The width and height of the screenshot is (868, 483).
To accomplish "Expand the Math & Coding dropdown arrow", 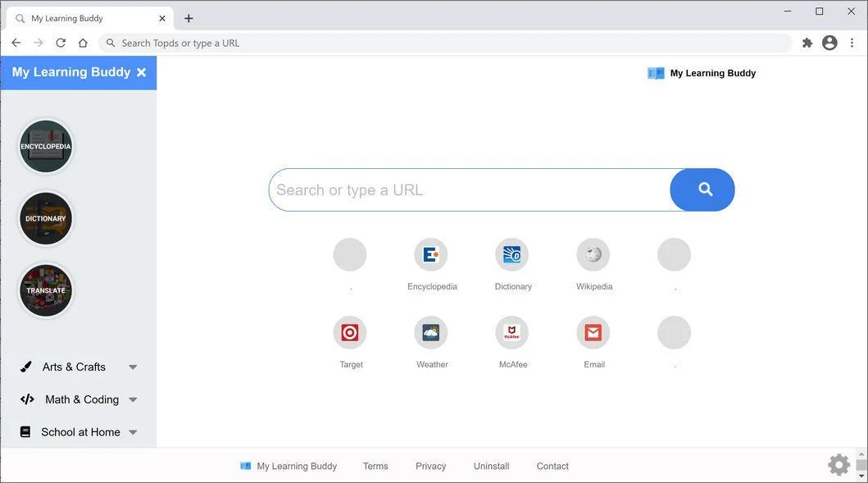I will click(133, 400).
